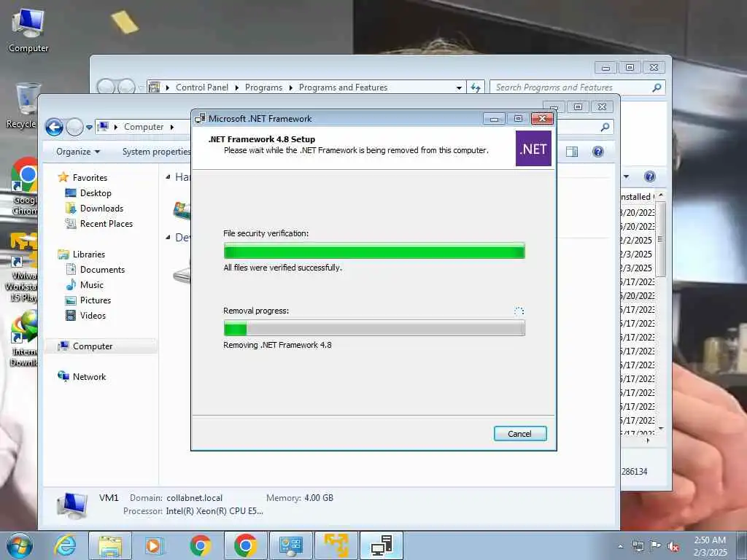
Task: Open the Action Center flag tray icon
Action: 655,546
